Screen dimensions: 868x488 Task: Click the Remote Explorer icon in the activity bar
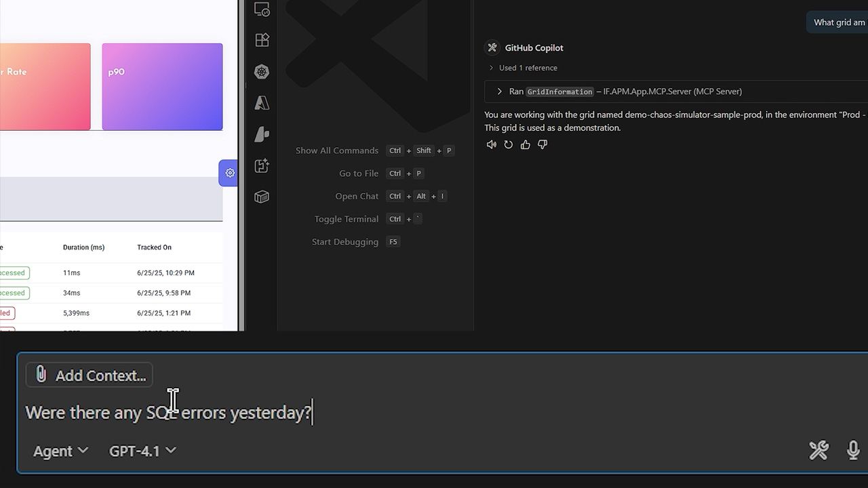coord(262,9)
